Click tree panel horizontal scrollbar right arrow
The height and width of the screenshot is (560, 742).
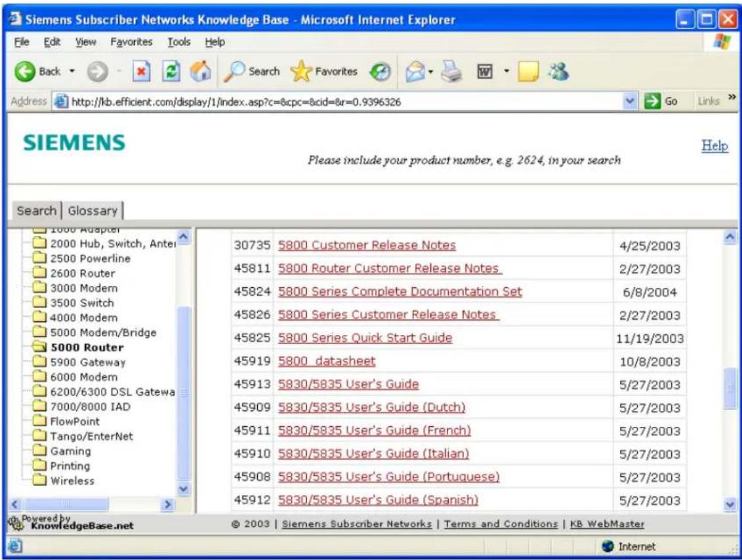pyautogui.click(x=167, y=505)
